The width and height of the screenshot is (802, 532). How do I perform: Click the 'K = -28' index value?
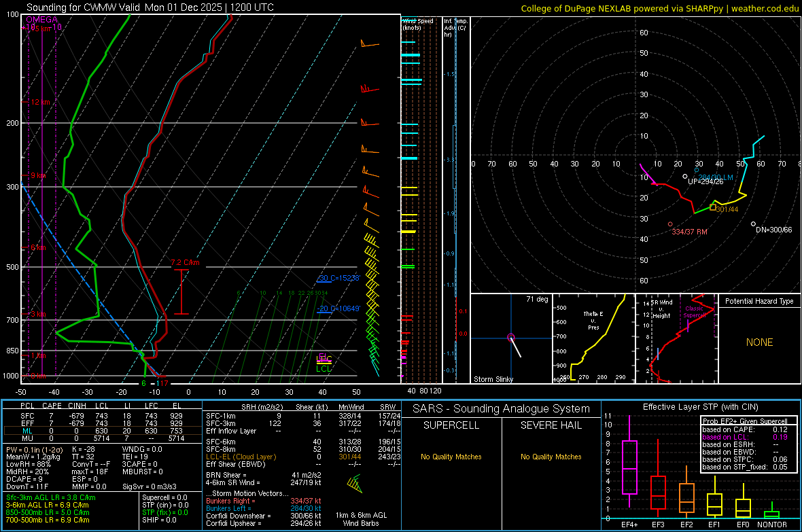point(84,449)
